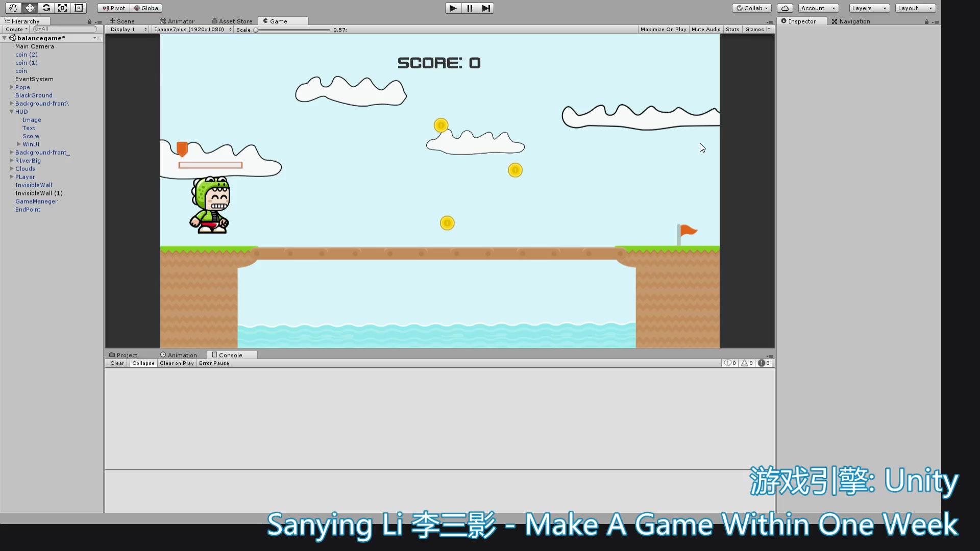Select the Rotate tool icon
Screen dimensions: 980x551
46,8
